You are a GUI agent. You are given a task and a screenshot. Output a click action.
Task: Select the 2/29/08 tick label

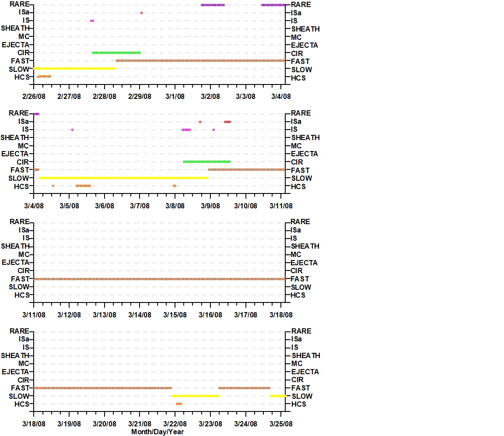[x=140, y=96]
